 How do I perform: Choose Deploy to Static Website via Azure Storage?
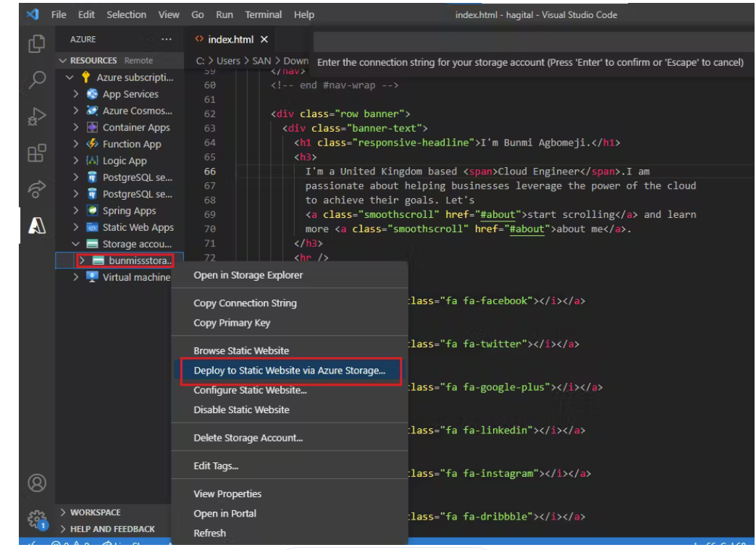coord(289,371)
